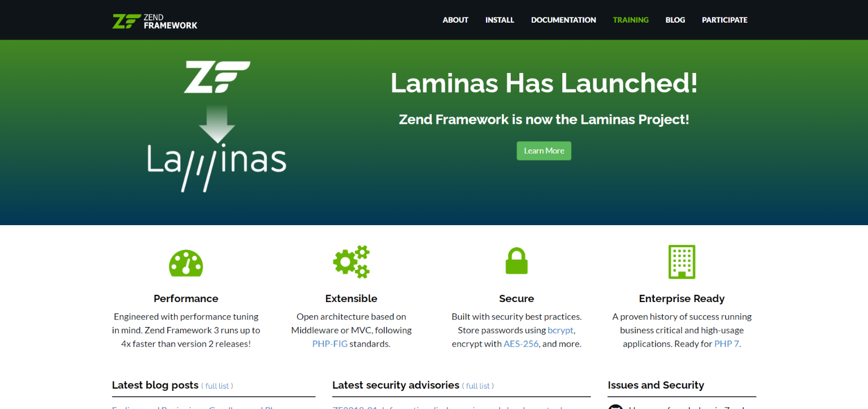
Task: Open the PHP 7 link
Action: click(727, 343)
